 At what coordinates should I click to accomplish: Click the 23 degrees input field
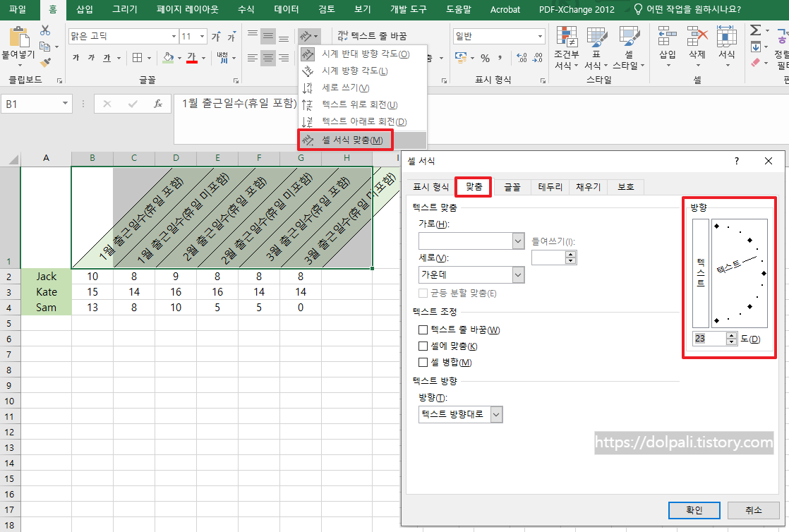709,339
